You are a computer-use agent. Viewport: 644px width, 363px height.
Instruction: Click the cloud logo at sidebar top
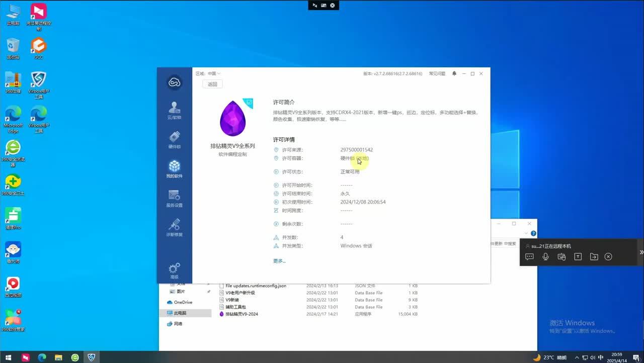(x=174, y=81)
